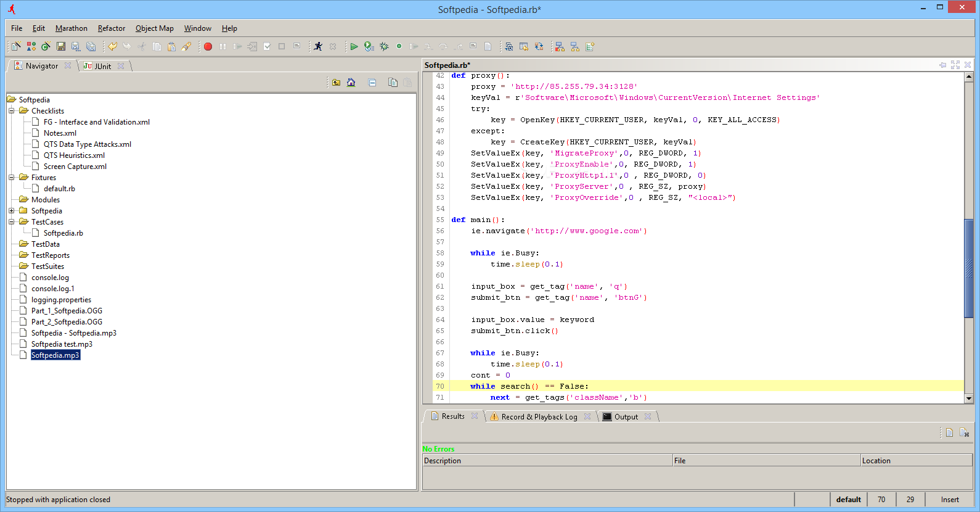The width and height of the screenshot is (980, 512).
Task: Click the table with yellow arrow icon
Action: [x=524, y=46]
